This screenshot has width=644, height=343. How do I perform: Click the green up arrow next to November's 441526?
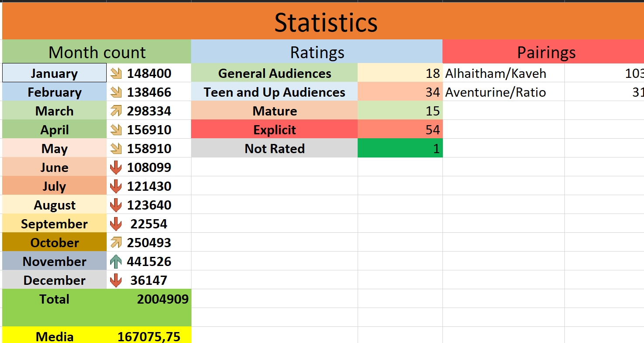[x=116, y=262]
